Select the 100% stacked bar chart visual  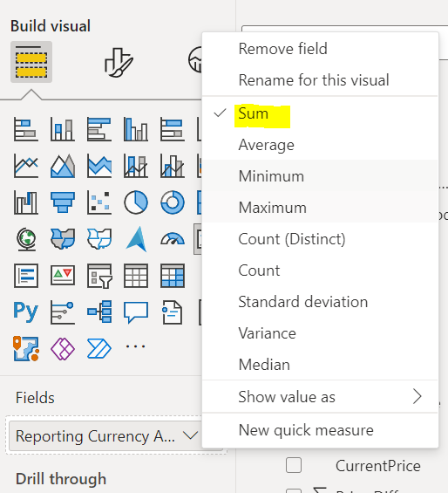[x=173, y=129]
